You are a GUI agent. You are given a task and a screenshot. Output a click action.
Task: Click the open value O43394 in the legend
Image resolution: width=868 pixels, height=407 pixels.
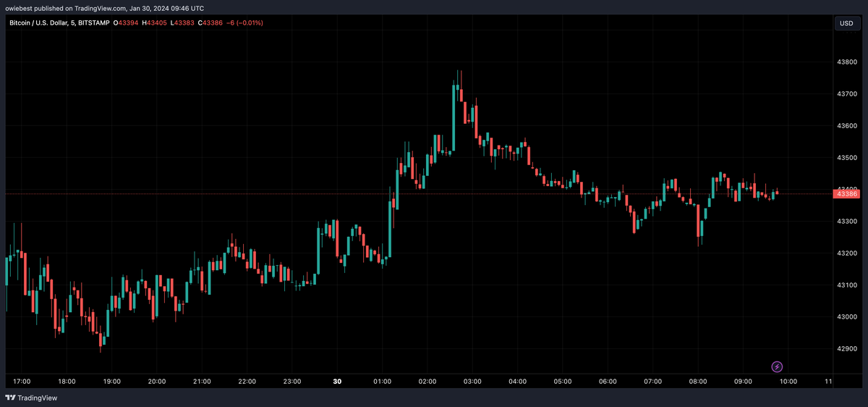tap(127, 23)
